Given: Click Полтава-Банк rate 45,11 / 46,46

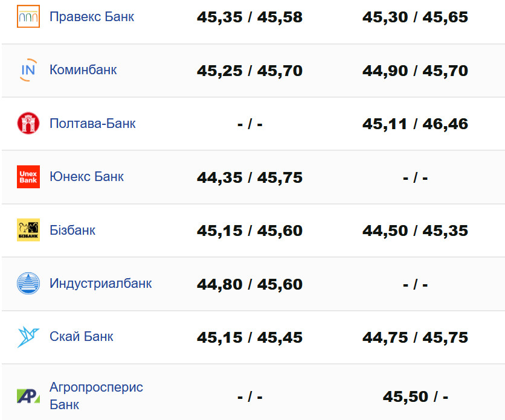Looking at the screenshot, I should [415, 124].
